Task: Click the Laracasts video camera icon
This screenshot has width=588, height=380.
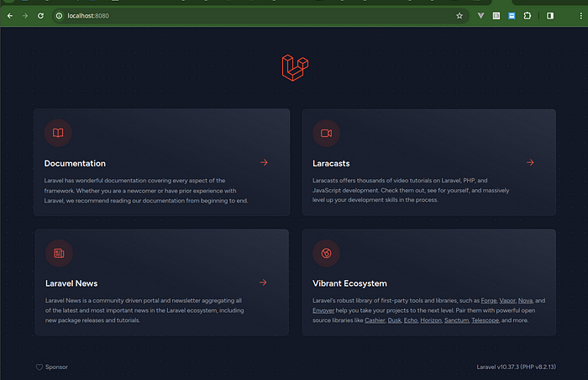Action: [x=326, y=134]
